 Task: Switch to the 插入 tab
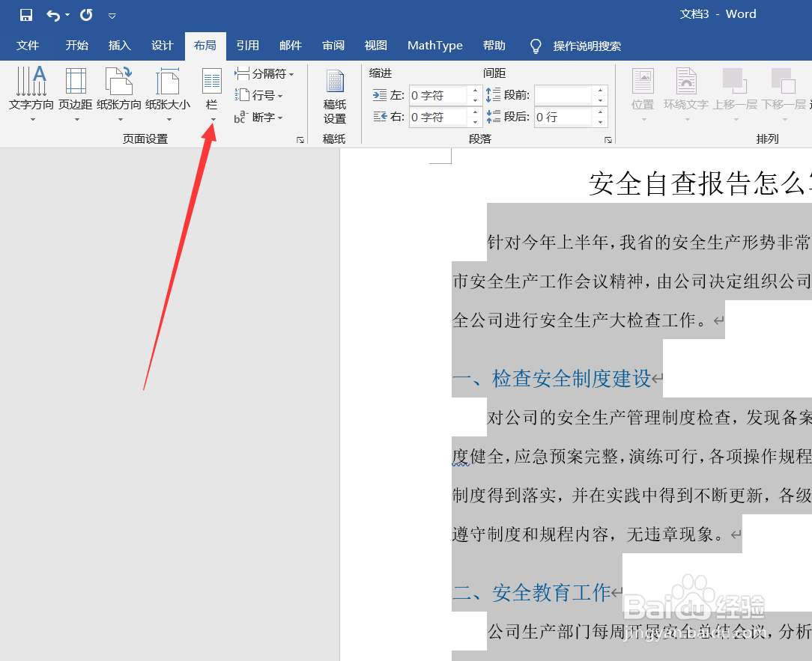(x=120, y=46)
